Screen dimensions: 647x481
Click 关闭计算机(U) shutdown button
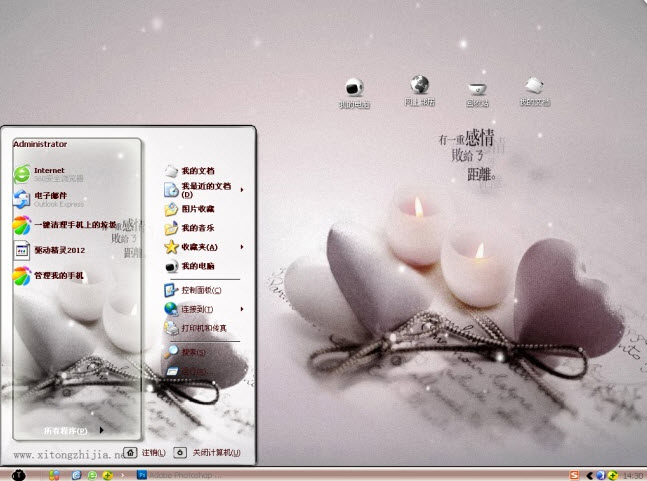[x=207, y=453]
